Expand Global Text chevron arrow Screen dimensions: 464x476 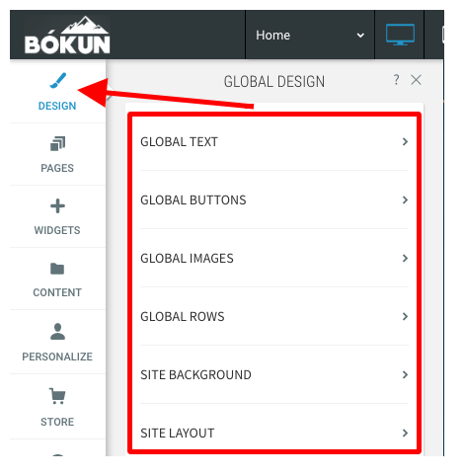(405, 142)
